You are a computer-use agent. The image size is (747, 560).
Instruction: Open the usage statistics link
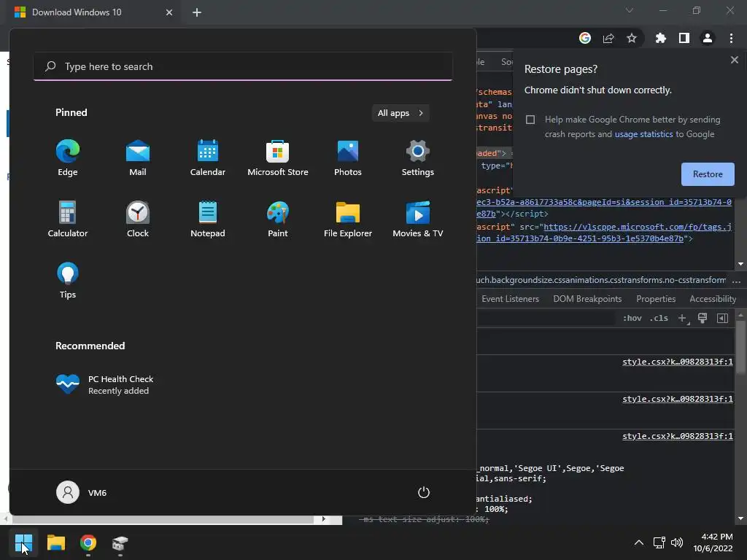coord(643,134)
